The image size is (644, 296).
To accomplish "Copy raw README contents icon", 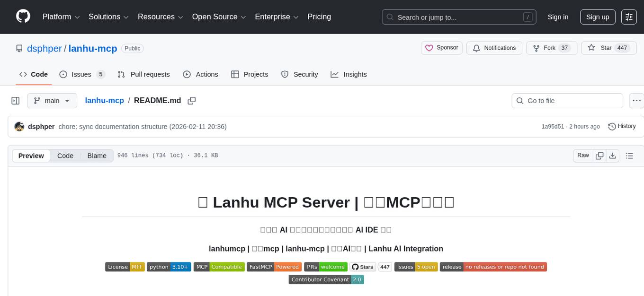I will [599, 155].
